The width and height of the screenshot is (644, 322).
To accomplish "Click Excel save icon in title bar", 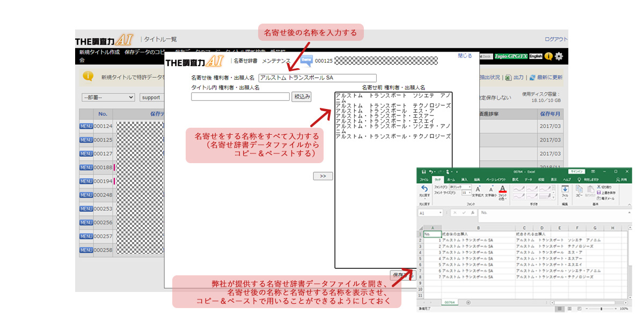I will [x=423, y=172].
